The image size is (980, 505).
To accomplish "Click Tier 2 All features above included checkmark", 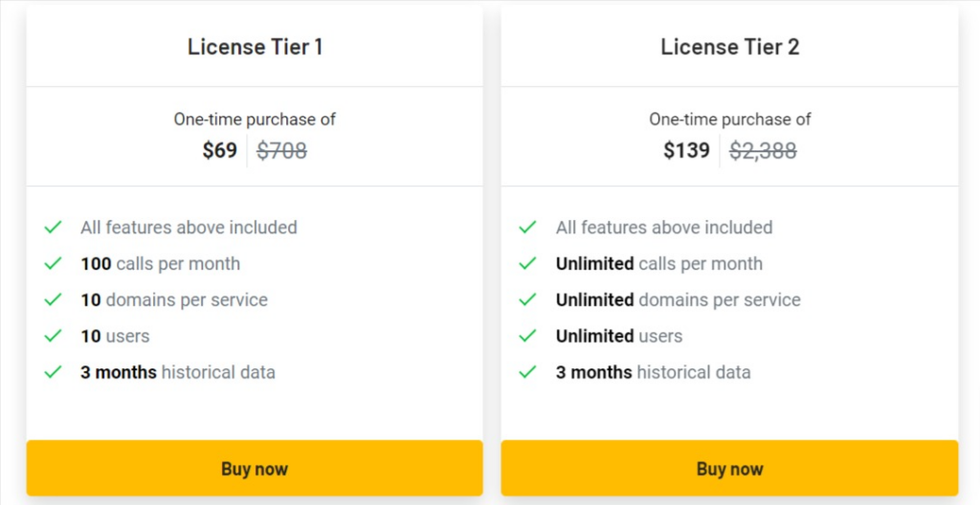I will [528, 228].
